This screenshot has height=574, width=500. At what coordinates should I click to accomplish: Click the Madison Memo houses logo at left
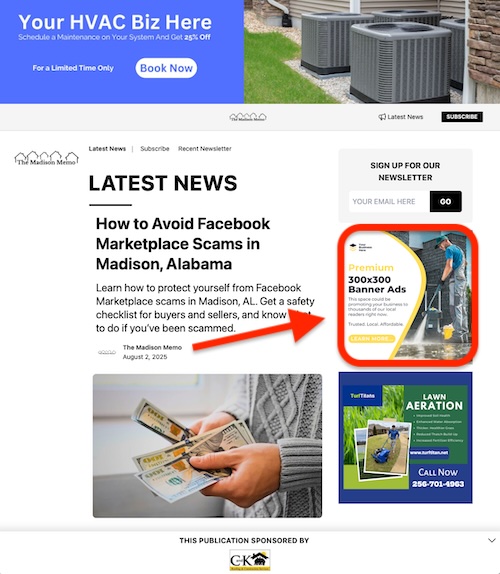(46, 159)
